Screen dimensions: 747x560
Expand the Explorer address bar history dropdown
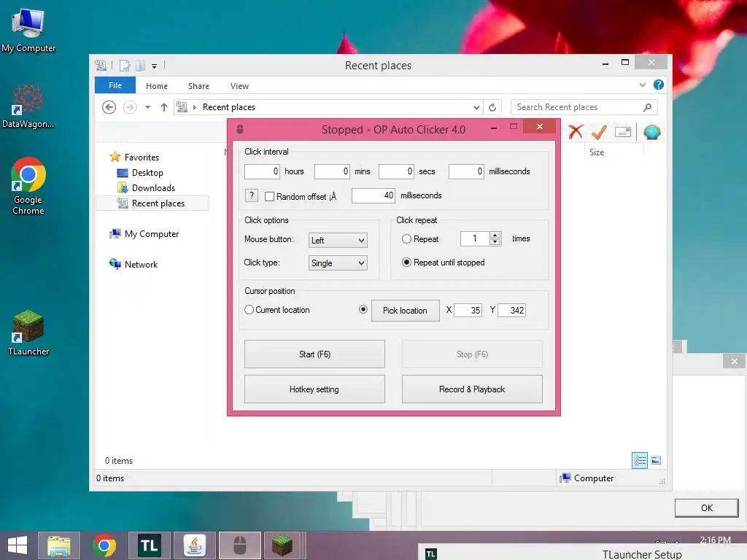click(476, 108)
